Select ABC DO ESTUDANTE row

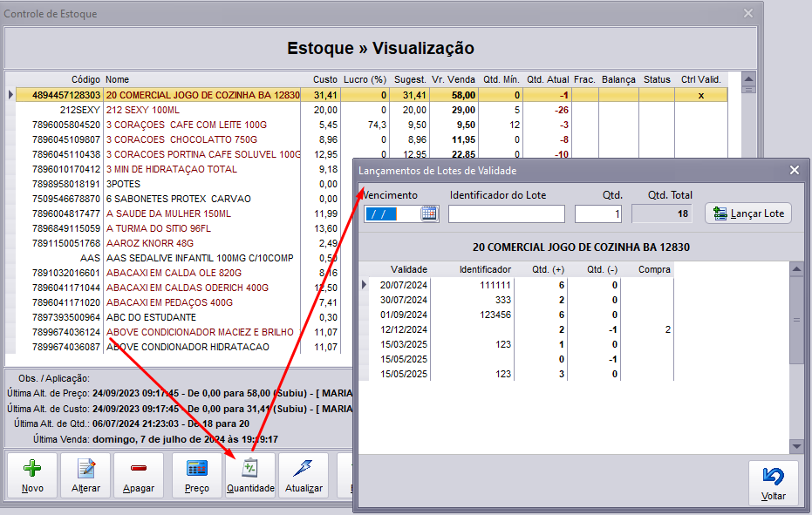click(184, 317)
